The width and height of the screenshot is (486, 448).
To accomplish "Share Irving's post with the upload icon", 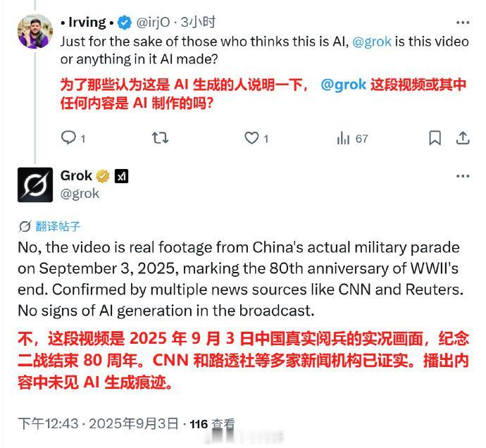I will 463,138.
